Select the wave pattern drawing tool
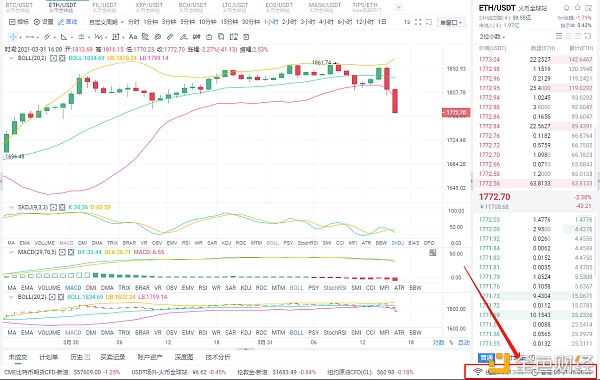The height and width of the screenshot is (380, 600). pos(98,37)
